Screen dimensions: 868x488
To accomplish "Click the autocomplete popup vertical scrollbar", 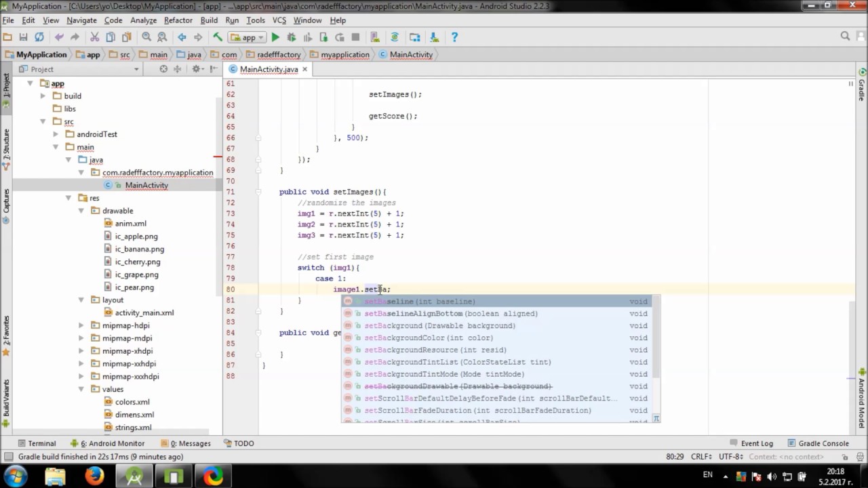I will tap(656, 338).
